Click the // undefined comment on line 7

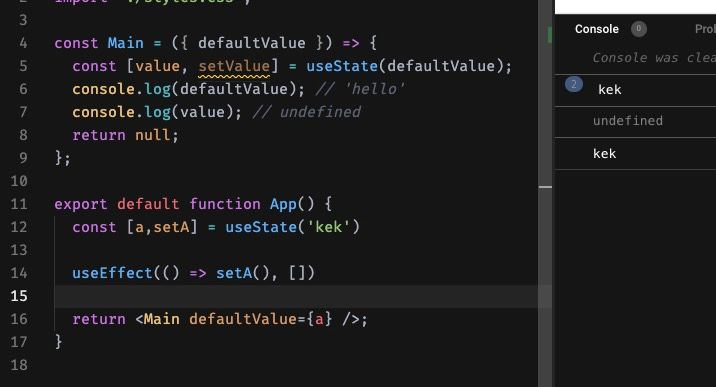point(306,112)
